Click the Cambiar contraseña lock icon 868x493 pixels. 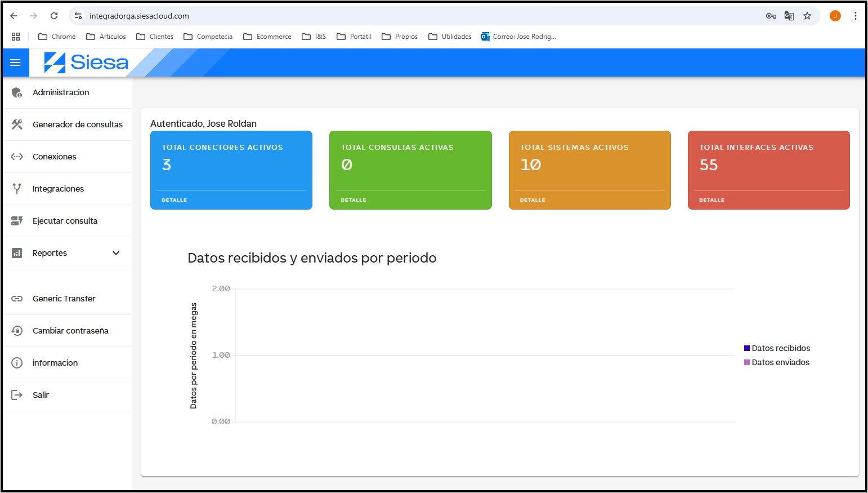coord(17,331)
